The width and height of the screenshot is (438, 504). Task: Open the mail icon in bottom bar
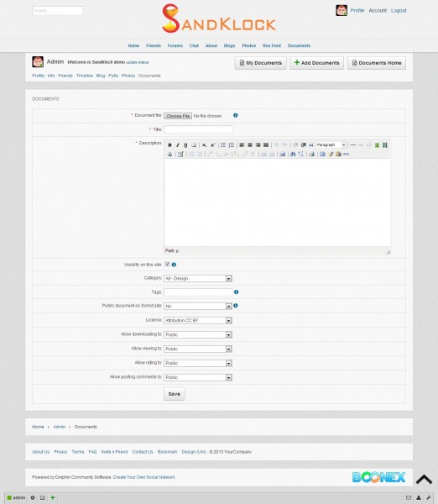[408, 497]
